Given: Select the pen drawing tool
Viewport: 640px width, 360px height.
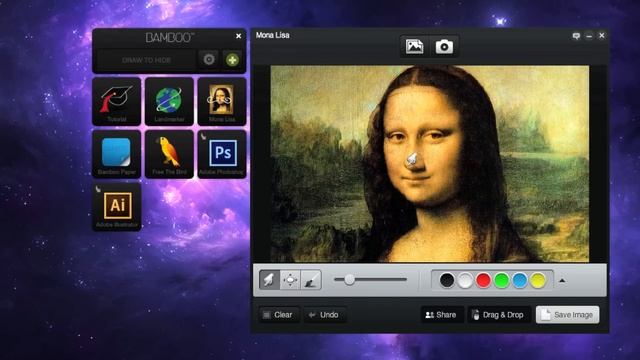Looking at the screenshot, I should click(x=270, y=280).
